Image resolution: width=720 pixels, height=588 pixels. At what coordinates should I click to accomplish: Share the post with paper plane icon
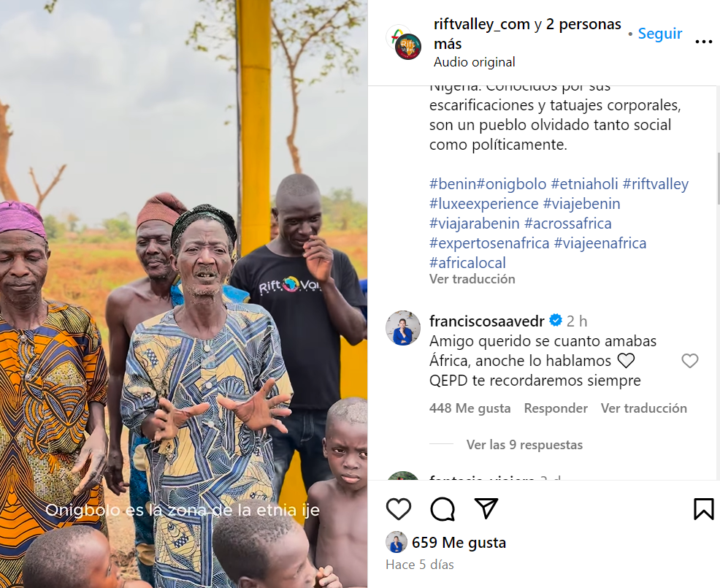click(x=486, y=508)
